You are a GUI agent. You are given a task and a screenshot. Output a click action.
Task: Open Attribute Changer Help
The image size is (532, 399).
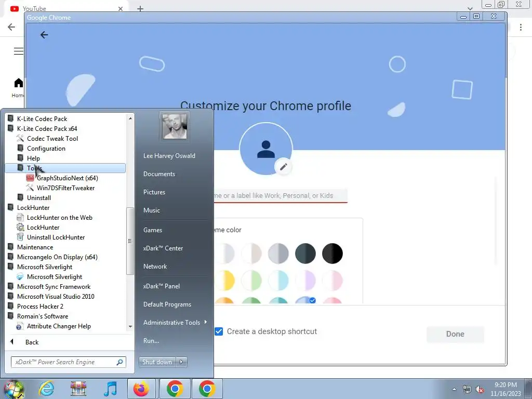(x=59, y=326)
